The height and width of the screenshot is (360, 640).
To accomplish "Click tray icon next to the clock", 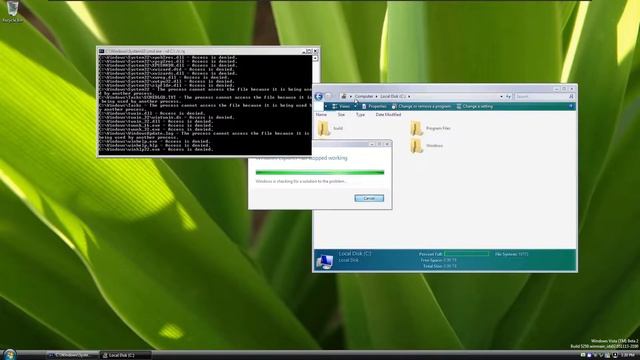I will tap(615, 356).
